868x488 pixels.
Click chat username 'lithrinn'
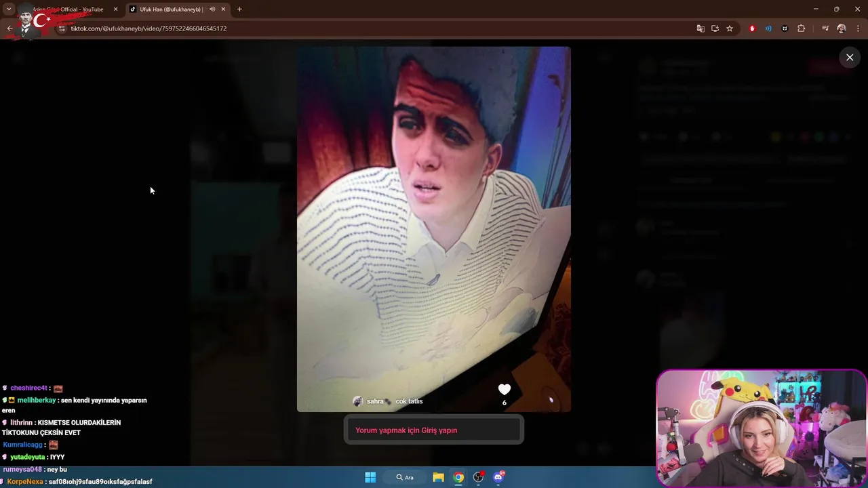[21, 422]
